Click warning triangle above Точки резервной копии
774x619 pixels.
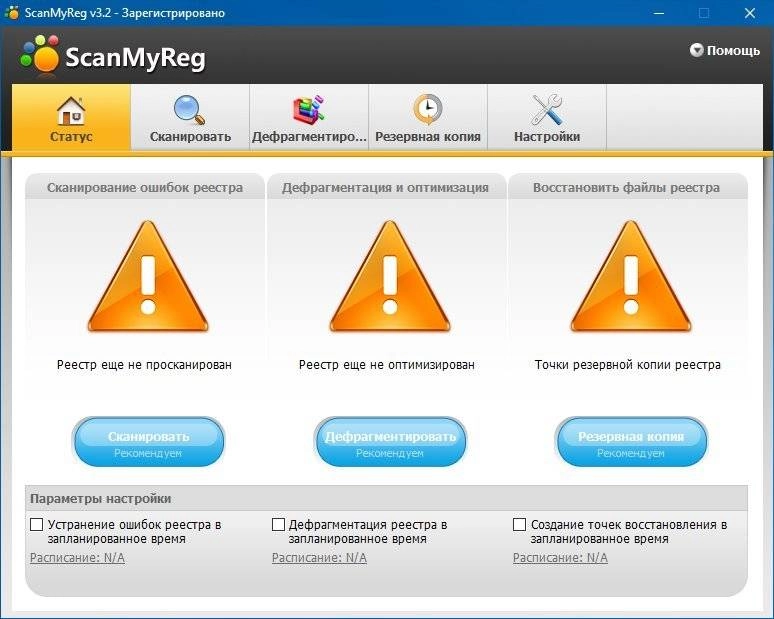pos(631,276)
